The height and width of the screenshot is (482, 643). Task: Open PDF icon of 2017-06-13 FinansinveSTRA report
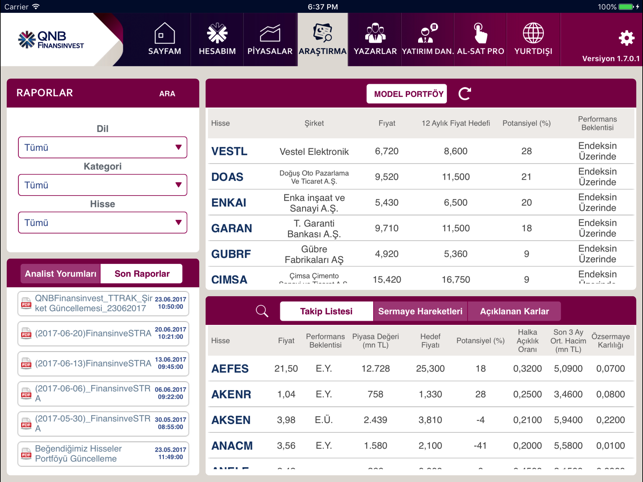(26, 363)
